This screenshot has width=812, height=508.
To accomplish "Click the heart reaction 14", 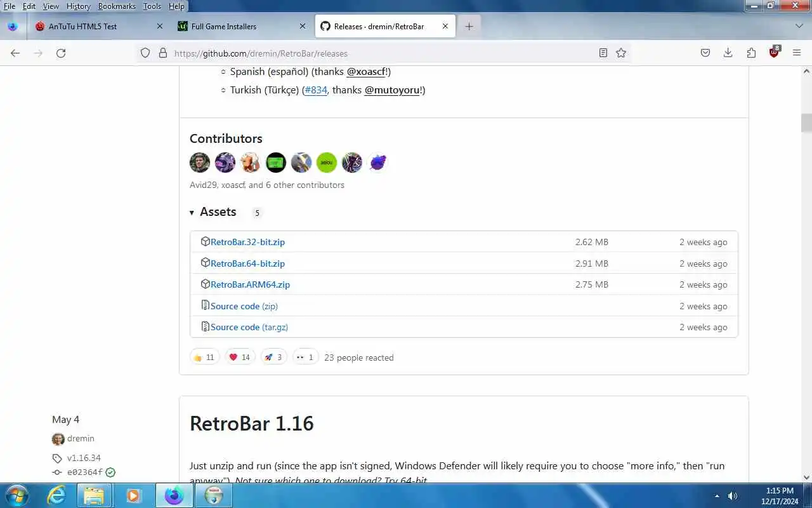I will [240, 358].
